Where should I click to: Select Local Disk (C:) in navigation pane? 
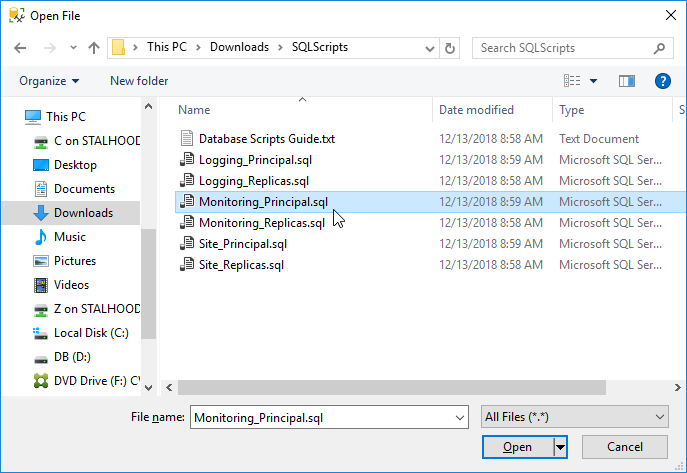point(81,333)
